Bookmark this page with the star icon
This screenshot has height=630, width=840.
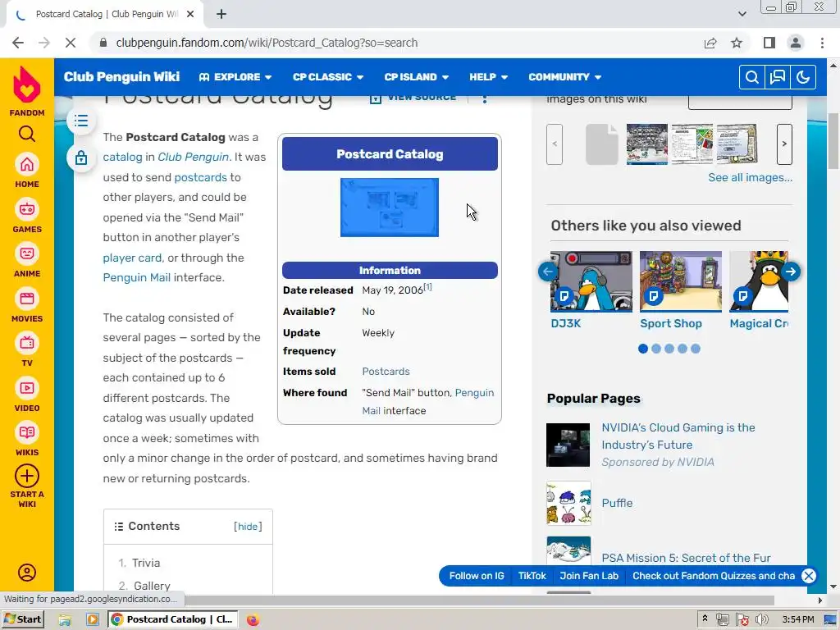(x=737, y=43)
